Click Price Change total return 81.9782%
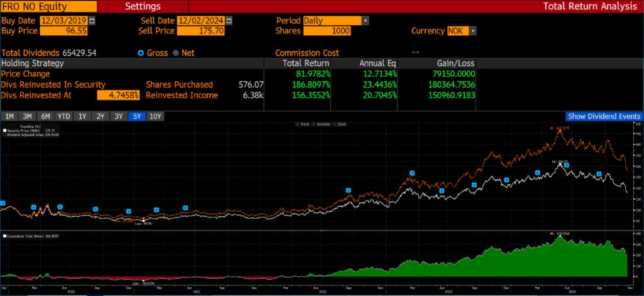Screen dimensions: 644x296 coord(313,74)
